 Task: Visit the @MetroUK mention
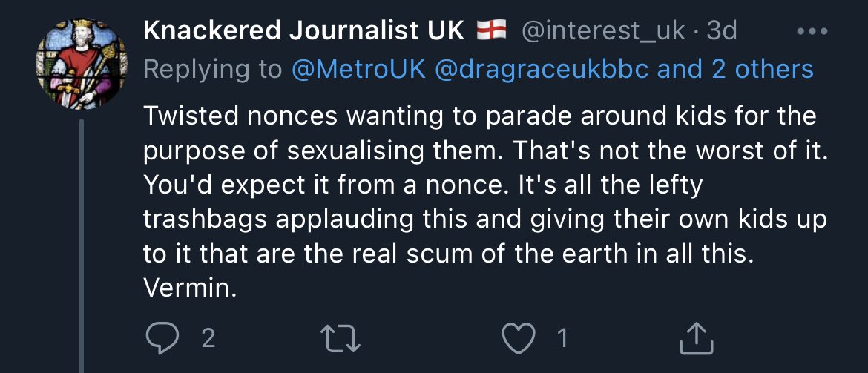tap(360, 70)
